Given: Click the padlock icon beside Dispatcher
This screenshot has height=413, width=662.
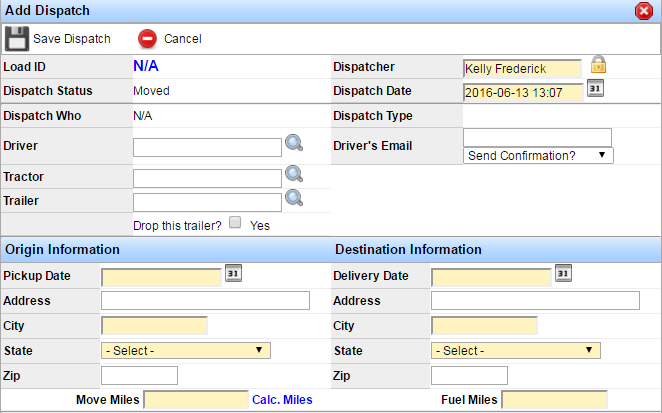Looking at the screenshot, I should tap(598, 65).
